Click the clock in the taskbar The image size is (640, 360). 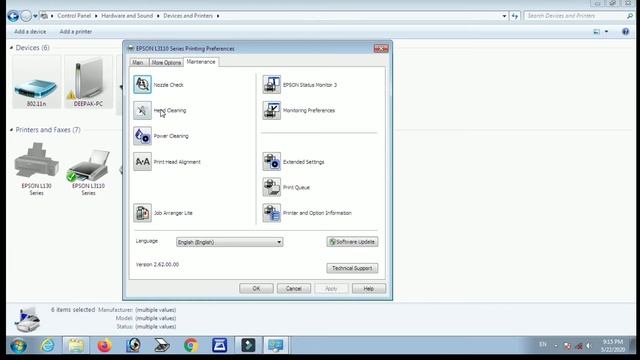tap(612, 346)
